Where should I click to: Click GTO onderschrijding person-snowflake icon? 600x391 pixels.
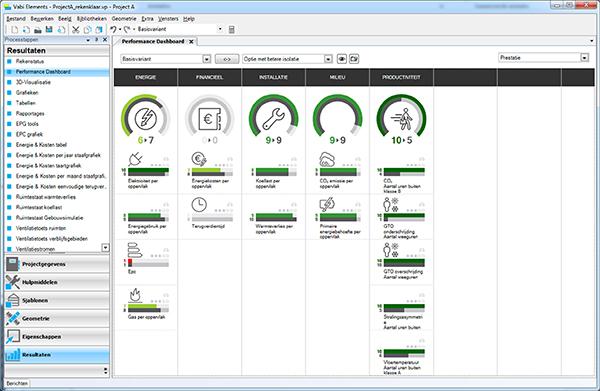tap(391, 205)
